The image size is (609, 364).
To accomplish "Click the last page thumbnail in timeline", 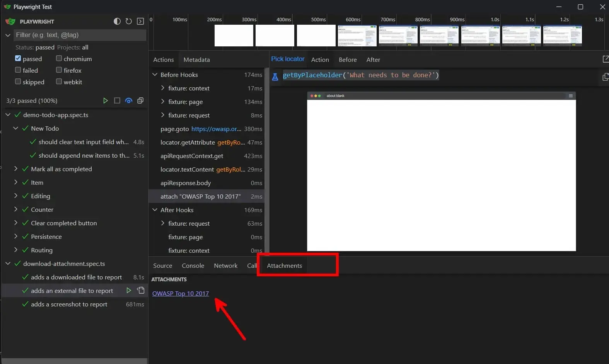I will click(563, 36).
